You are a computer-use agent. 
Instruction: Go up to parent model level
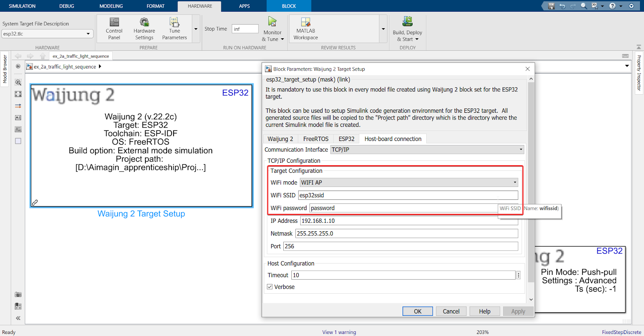point(43,56)
